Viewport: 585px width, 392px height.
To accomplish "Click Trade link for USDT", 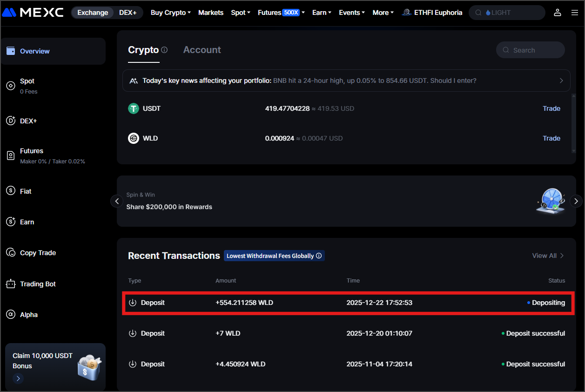I will [551, 108].
